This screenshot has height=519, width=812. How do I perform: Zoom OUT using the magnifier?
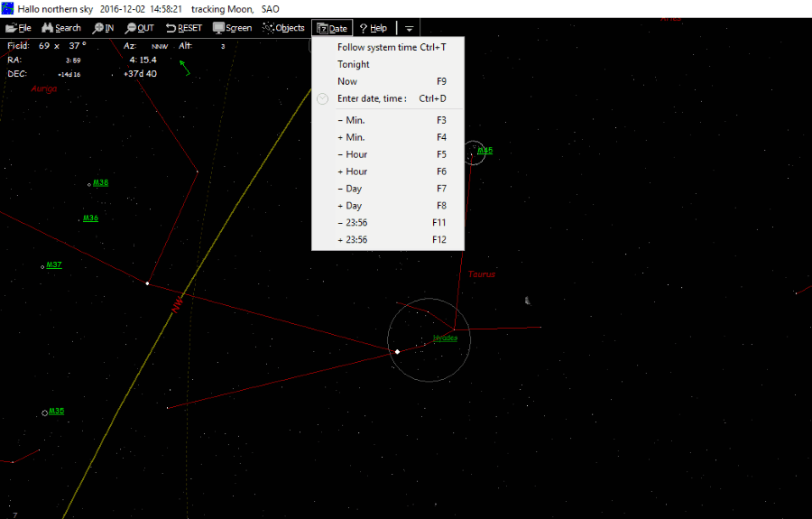coord(140,28)
